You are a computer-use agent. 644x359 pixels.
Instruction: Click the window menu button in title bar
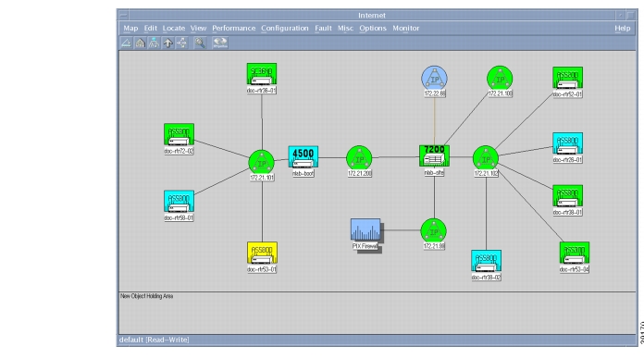123,15
